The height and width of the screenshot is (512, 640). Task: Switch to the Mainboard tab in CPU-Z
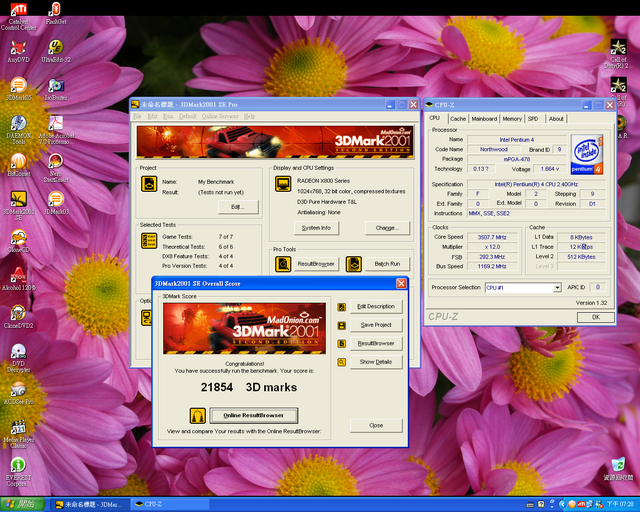[484, 119]
